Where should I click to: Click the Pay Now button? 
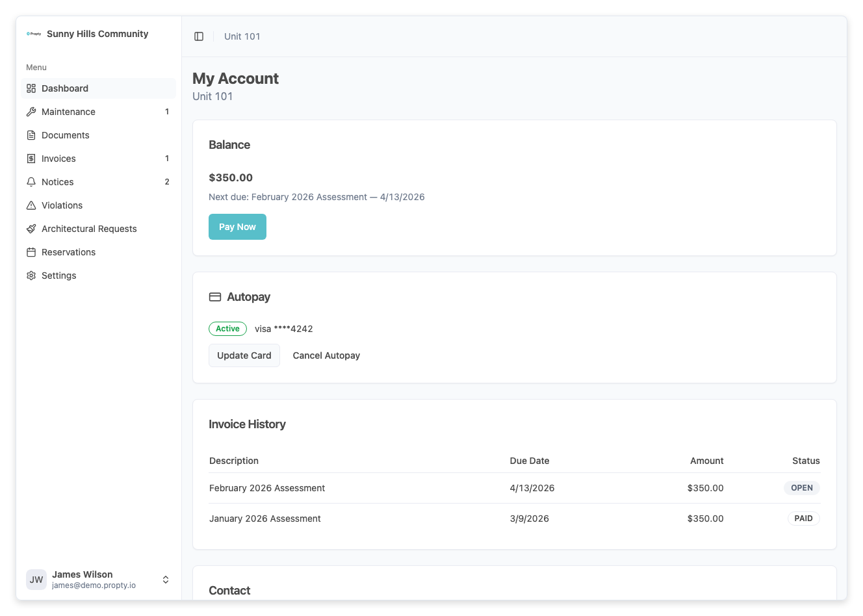click(x=237, y=226)
